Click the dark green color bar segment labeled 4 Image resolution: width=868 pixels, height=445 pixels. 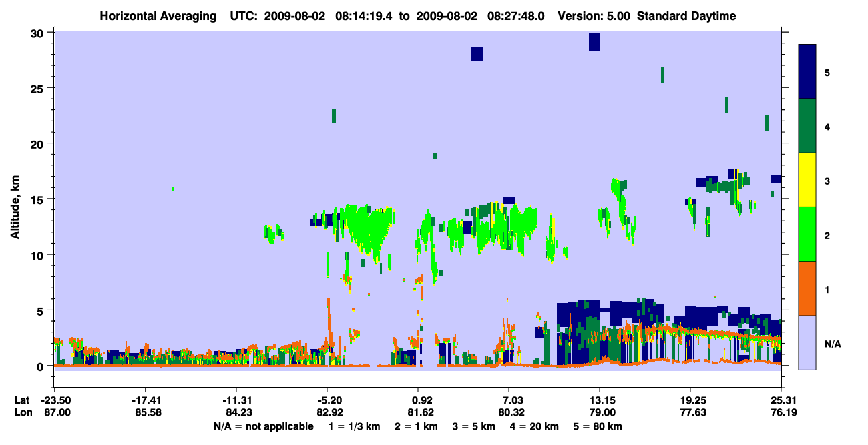[807, 126]
